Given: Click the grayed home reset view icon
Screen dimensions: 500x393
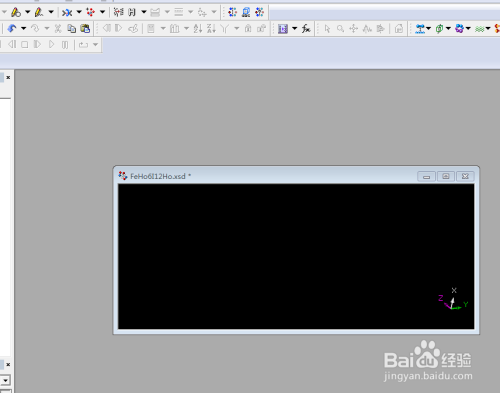Looking at the screenshot, I should pos(399,29).
